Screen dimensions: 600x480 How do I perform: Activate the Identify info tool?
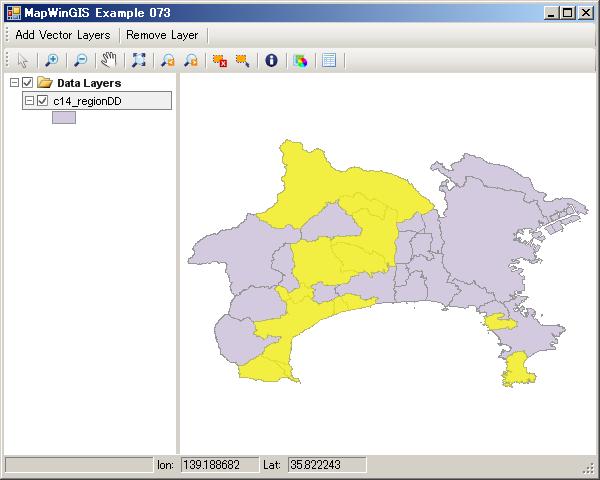pos(271,60)
